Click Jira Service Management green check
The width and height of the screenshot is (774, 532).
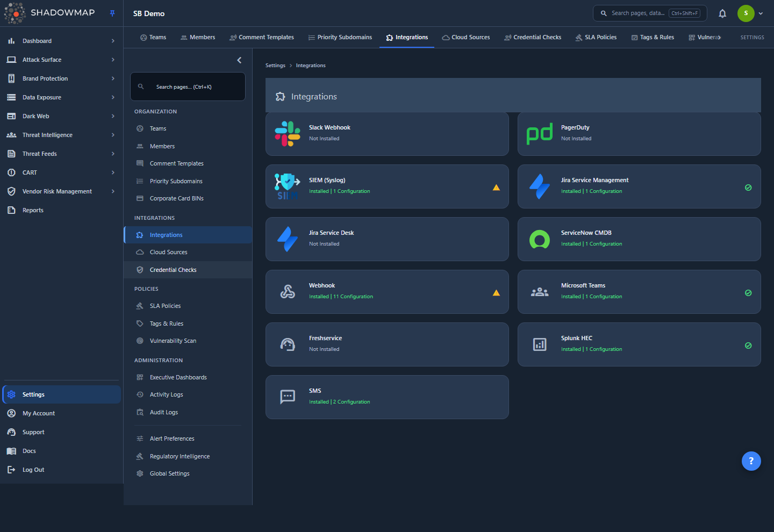748,188
